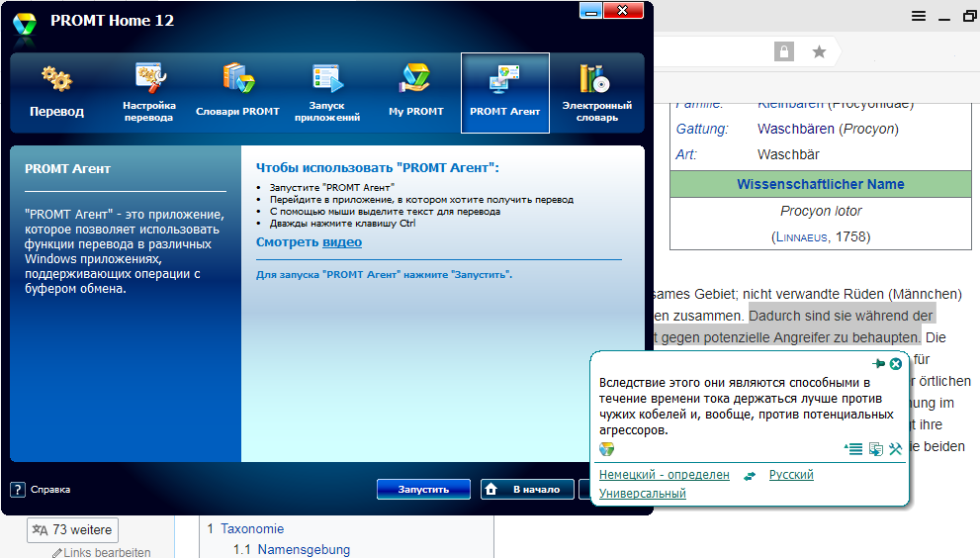Click the Запустить button
Screen dimensions: 980x558
click(x=423, y=489)
